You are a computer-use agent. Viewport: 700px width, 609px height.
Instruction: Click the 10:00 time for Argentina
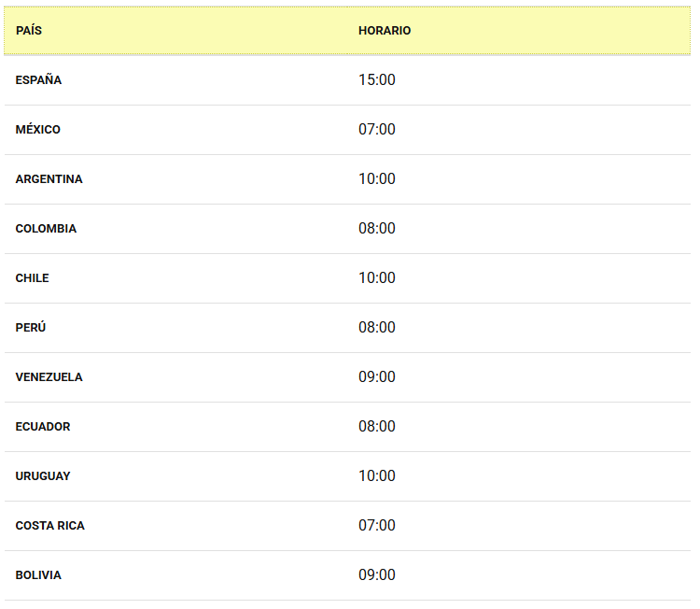coord(377,179)
